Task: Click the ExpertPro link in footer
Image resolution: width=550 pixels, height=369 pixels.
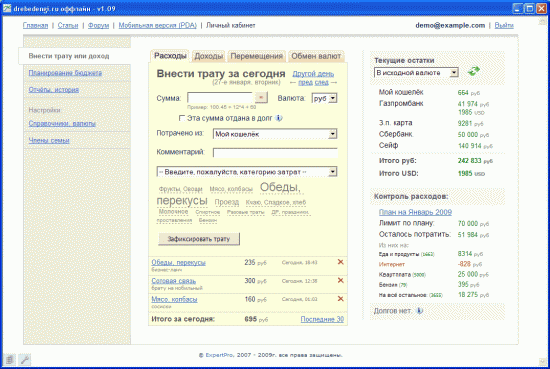Action: tap(219, 355)
